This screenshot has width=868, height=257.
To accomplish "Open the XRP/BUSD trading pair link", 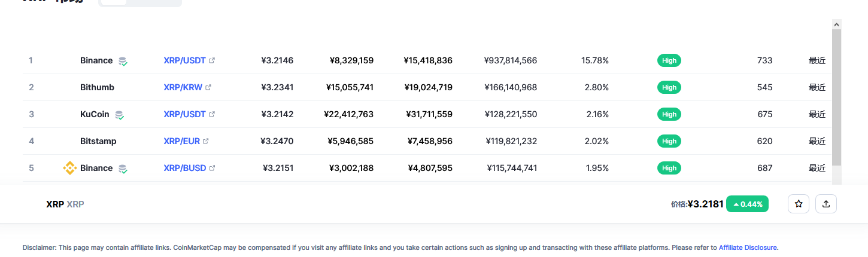I will pos(185,168).
